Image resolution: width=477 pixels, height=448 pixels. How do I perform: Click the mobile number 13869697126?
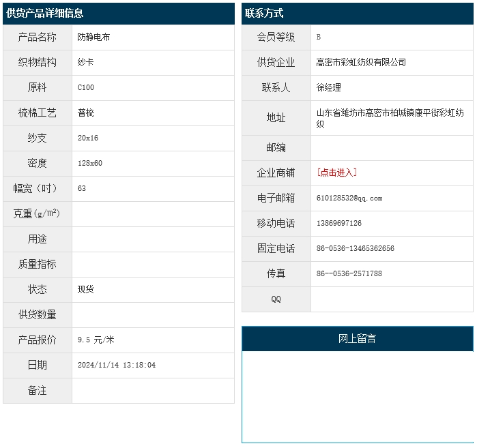tap(339, 224)
